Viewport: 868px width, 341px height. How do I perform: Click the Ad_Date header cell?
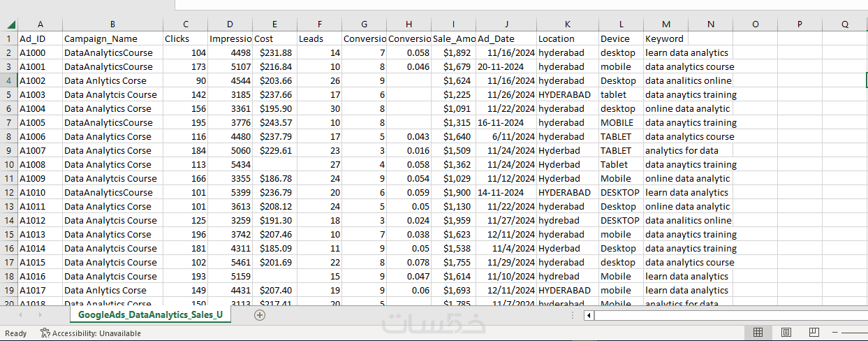click(506, 38)
